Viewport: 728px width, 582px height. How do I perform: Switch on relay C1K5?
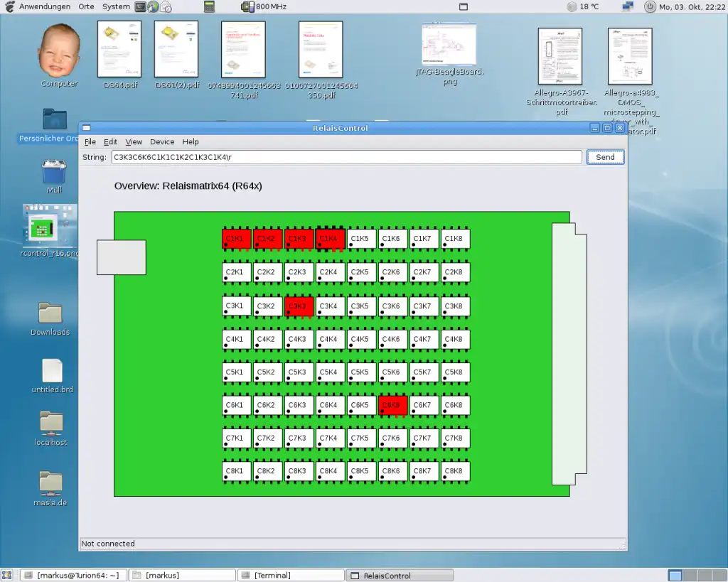362,239
